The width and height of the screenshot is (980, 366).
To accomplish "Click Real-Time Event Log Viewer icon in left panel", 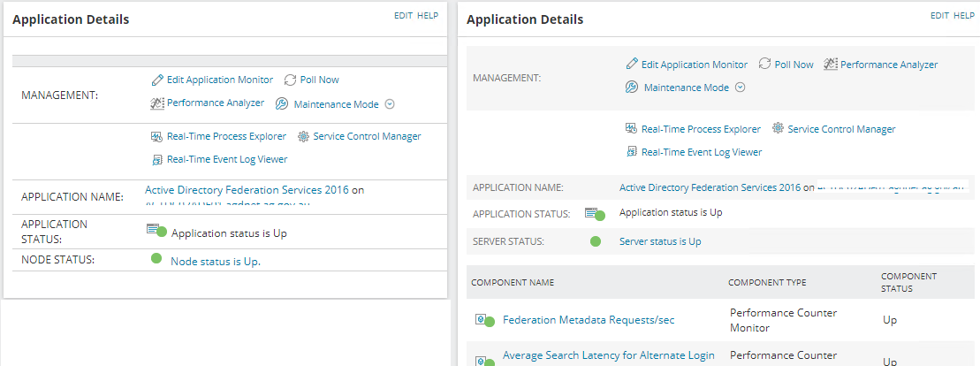I will pyautogui.click(x=157, y=160).
